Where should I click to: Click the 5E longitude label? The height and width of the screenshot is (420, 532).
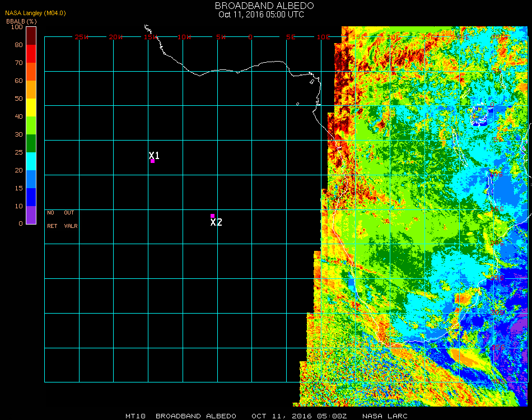[x=291, y=37]
